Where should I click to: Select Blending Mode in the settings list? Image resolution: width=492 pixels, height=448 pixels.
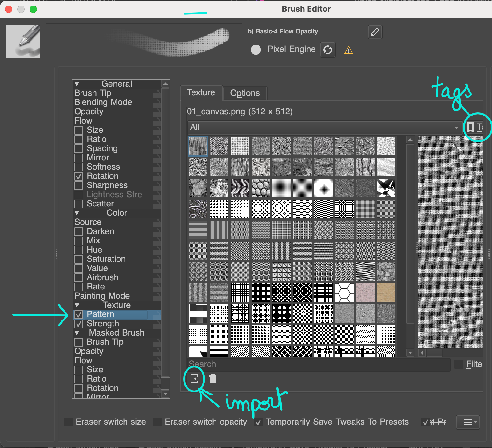coord(103,102)
